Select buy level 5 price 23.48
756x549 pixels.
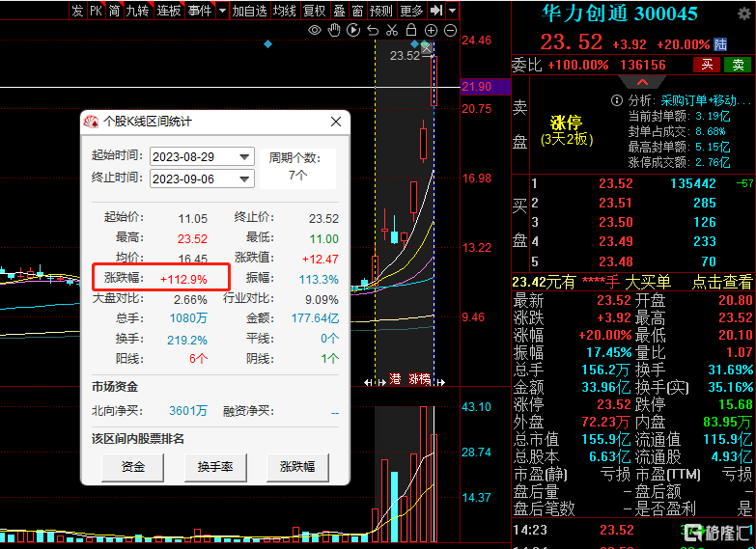(x=616, y=261)
